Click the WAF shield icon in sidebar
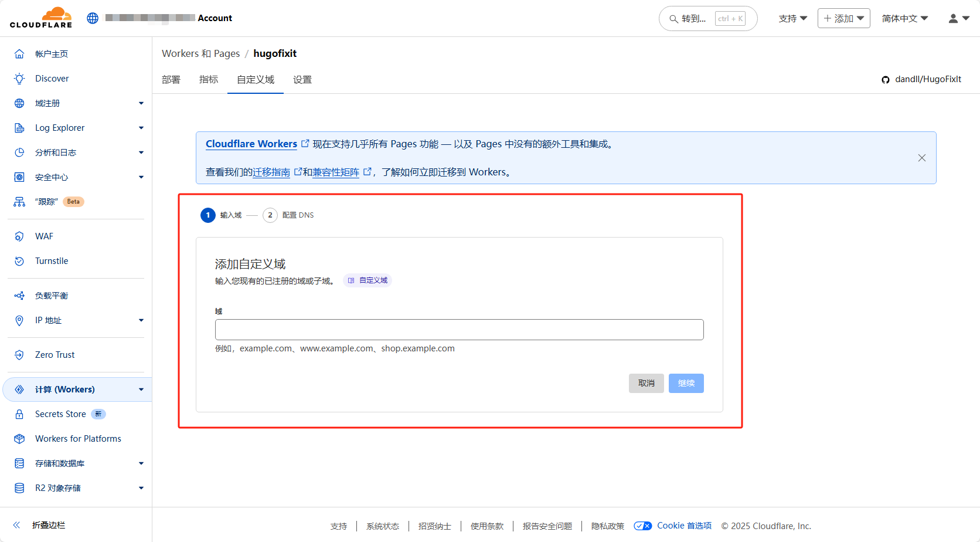 19,236
